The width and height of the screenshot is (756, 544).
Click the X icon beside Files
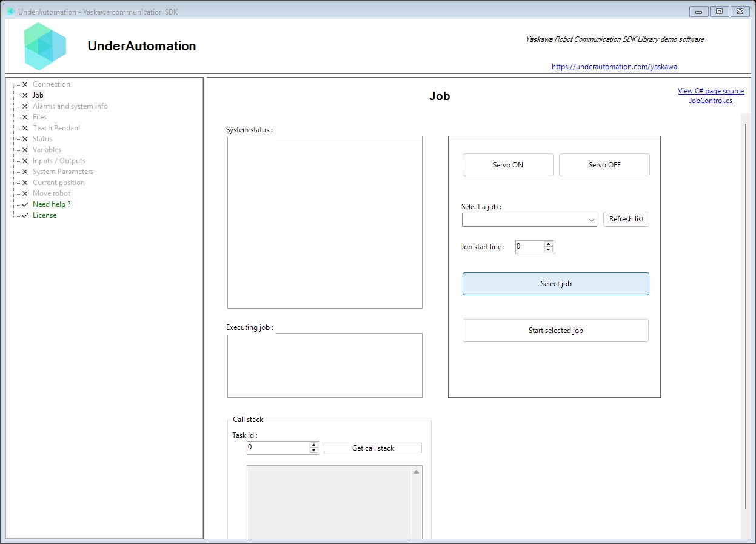[25, 117]
